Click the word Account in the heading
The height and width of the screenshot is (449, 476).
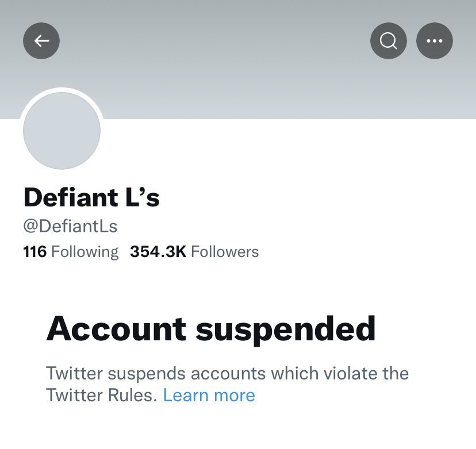(x=116, y=329)
